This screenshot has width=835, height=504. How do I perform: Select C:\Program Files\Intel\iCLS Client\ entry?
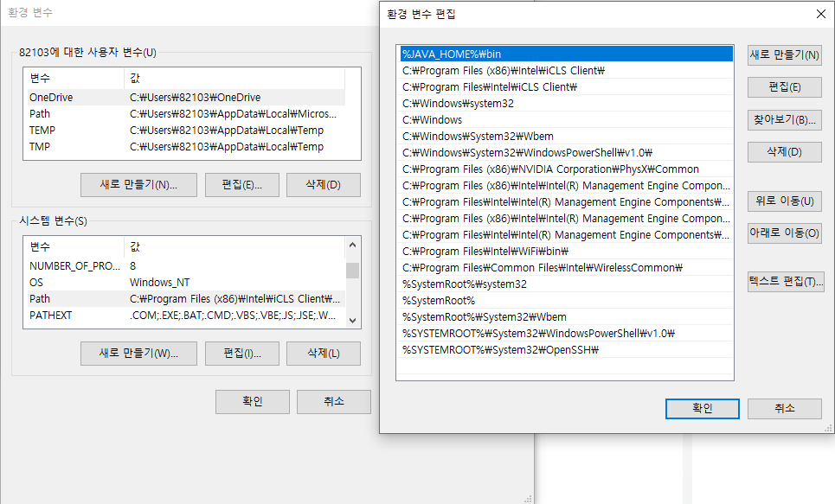pos(567,87)
